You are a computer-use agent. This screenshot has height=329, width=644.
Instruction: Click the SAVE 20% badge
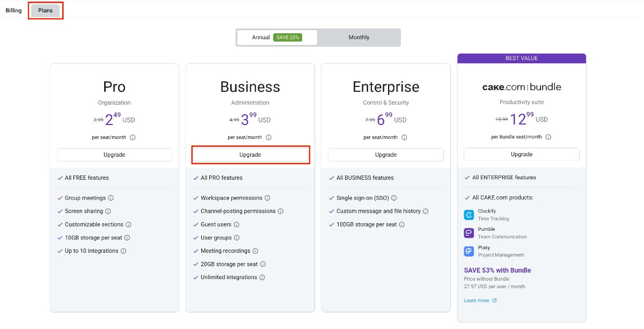click(287, 38)
